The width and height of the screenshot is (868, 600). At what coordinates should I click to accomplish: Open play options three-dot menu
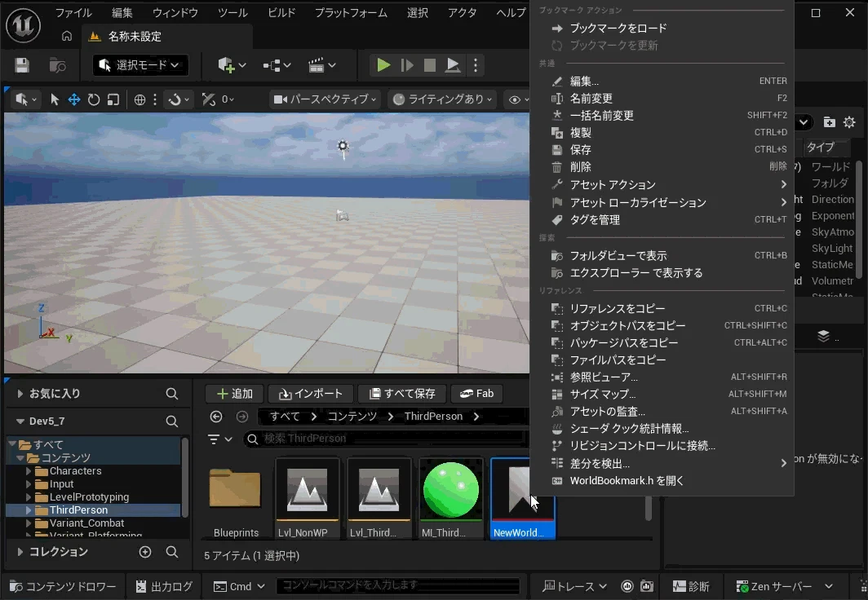pyautogui.click(x=476, y=65)
